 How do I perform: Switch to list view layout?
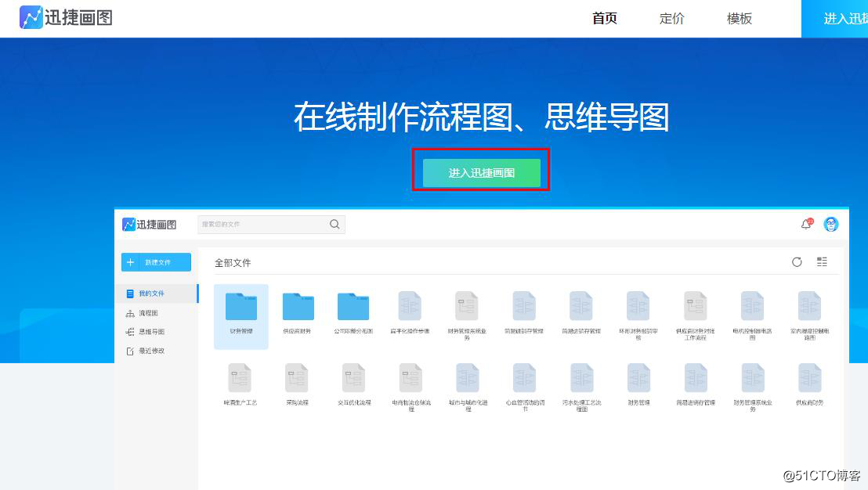822,262
